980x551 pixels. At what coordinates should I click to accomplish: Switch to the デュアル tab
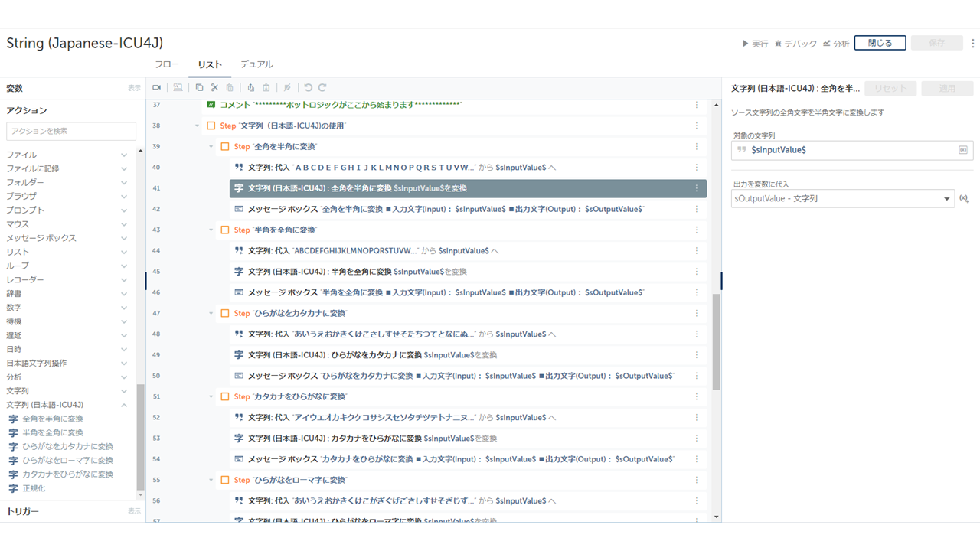click(x=256, y=65)
